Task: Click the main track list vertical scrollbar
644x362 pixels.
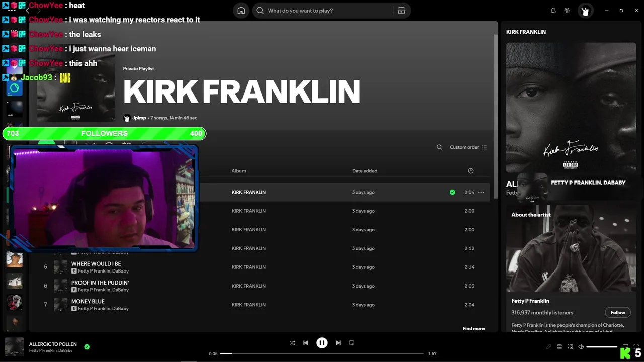Action: [x=495, y=116]
